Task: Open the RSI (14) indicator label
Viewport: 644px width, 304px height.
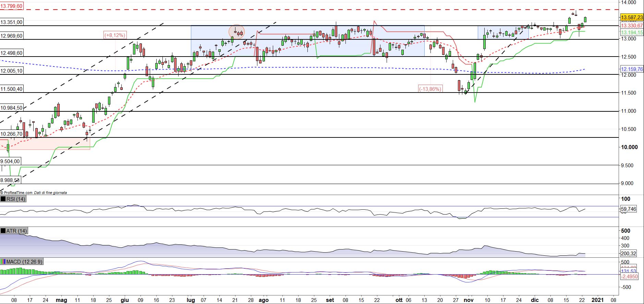Action: point(16,199)
